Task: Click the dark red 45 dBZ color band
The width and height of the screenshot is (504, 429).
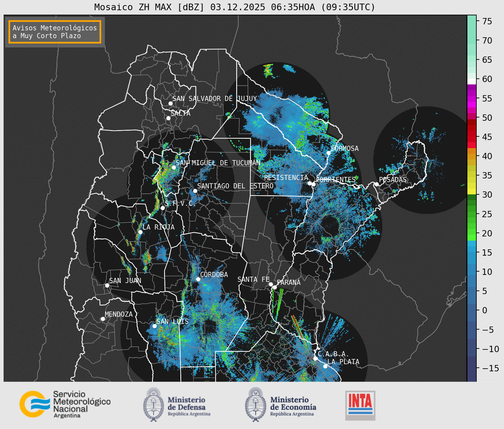Action: coord(472,133)
